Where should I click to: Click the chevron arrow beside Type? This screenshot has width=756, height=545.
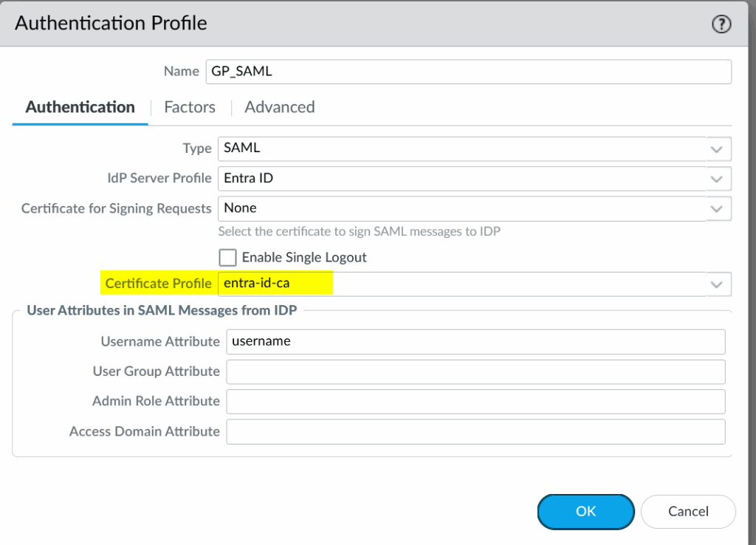coord(716,148)
